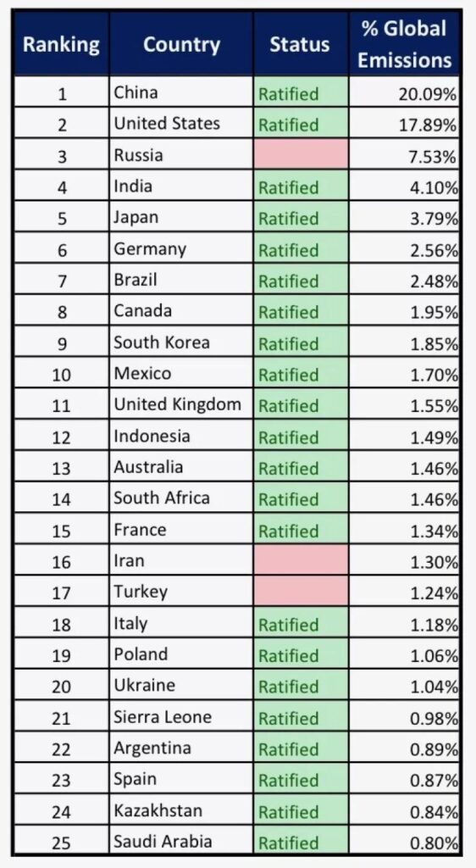Click the United Kingdom cell
Image resolution: width=476 pixels, height=868 pixels.
coord(181,403)
